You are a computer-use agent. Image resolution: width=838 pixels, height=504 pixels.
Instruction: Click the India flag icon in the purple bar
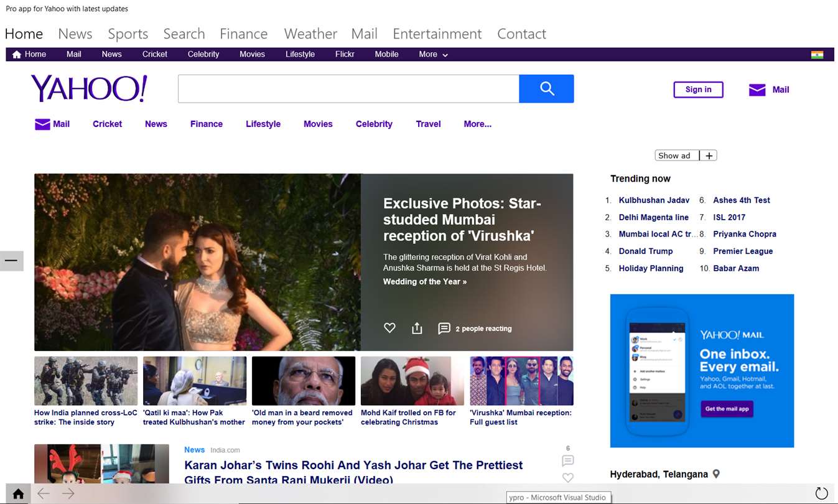click(x=817, y=55)
